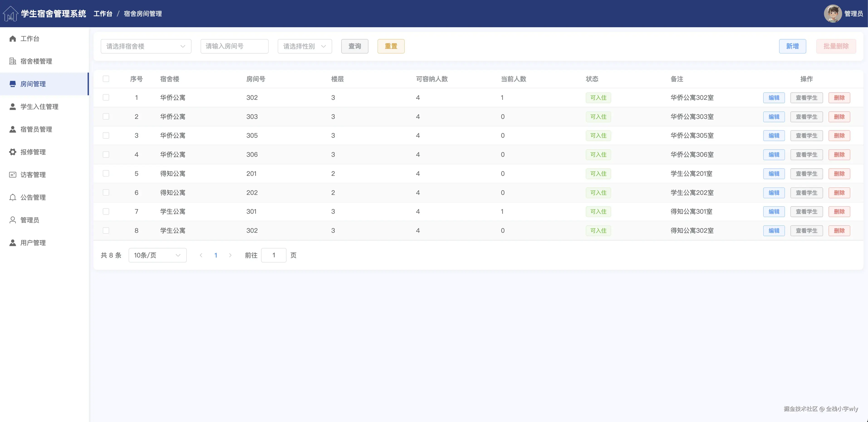The image size is (868, 422).
Task: Expand the 请选择性别 dropdown
Action: click(304, 46)
